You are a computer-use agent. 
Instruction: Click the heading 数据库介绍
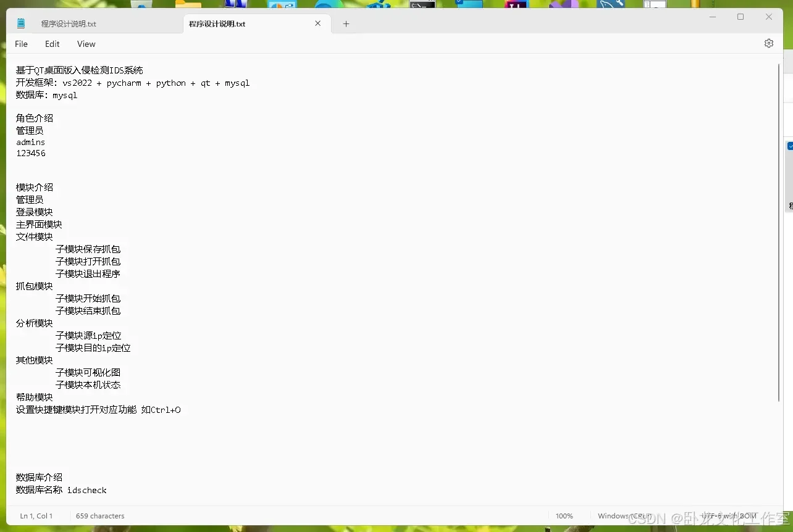point(39,477)
